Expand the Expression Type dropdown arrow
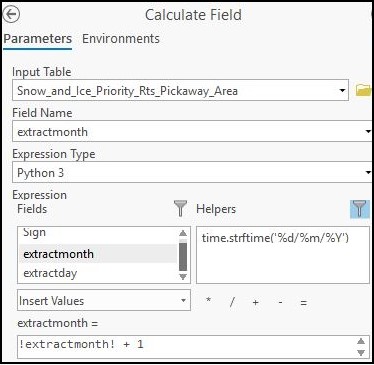 tap(368, 172)
